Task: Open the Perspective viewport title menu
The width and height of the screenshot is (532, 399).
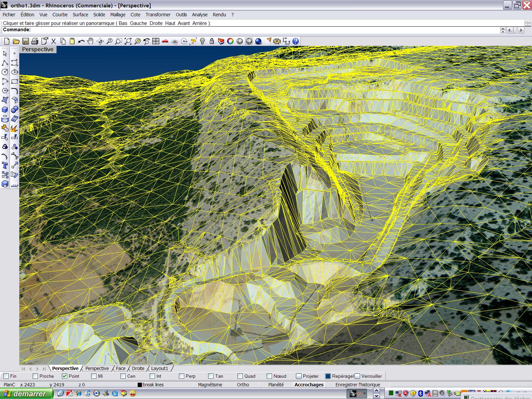Action: (x=38, y=49)
